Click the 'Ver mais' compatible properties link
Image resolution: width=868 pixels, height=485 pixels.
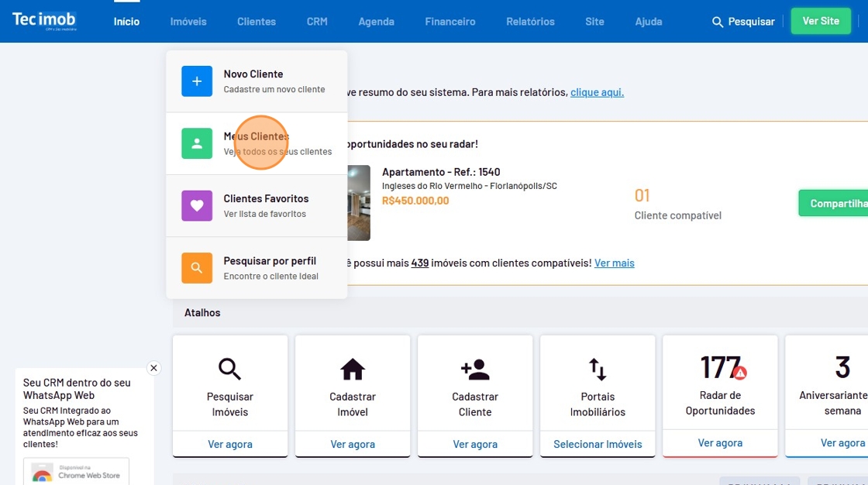(x=614, y=263)
